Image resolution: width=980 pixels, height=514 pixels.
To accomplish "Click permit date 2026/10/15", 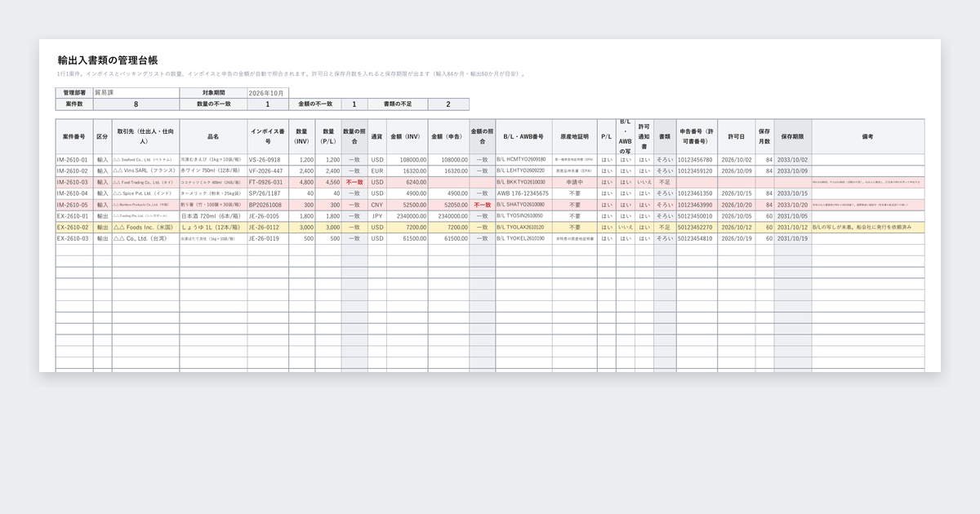I will (x=737, y=193).
